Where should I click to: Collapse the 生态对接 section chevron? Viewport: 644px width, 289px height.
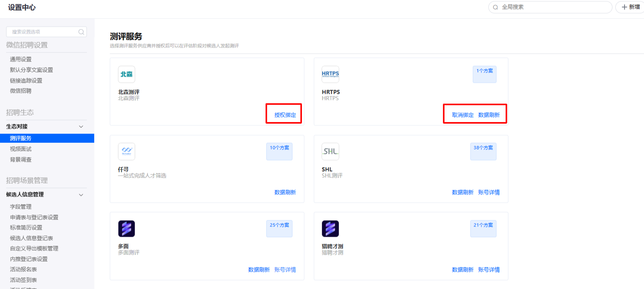coord(81,126)
